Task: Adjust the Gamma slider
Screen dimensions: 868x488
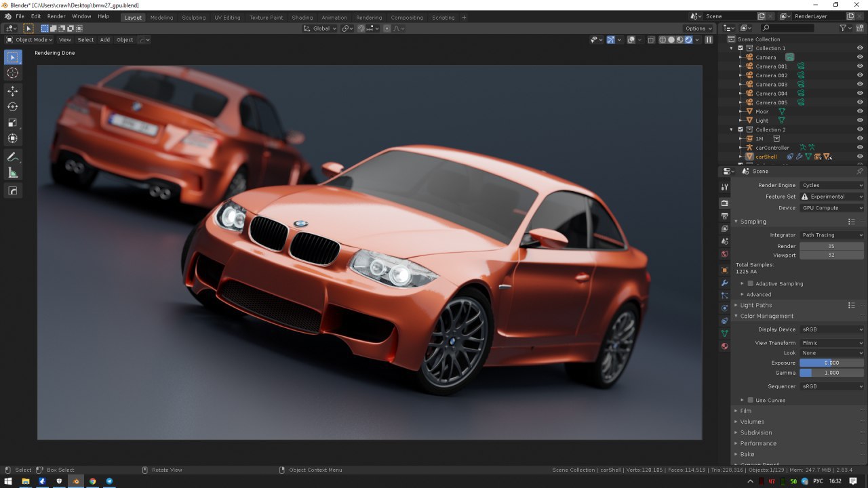Action: (x=832, y=373)
